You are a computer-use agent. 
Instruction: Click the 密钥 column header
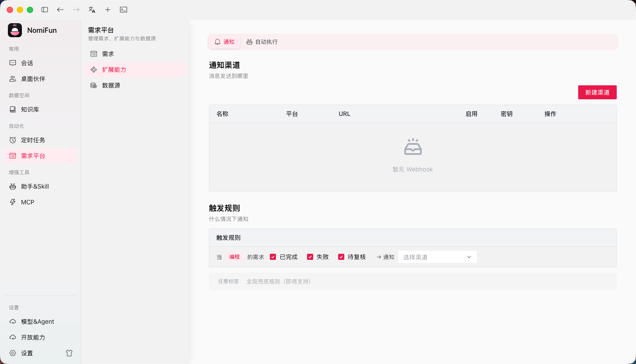507,114
